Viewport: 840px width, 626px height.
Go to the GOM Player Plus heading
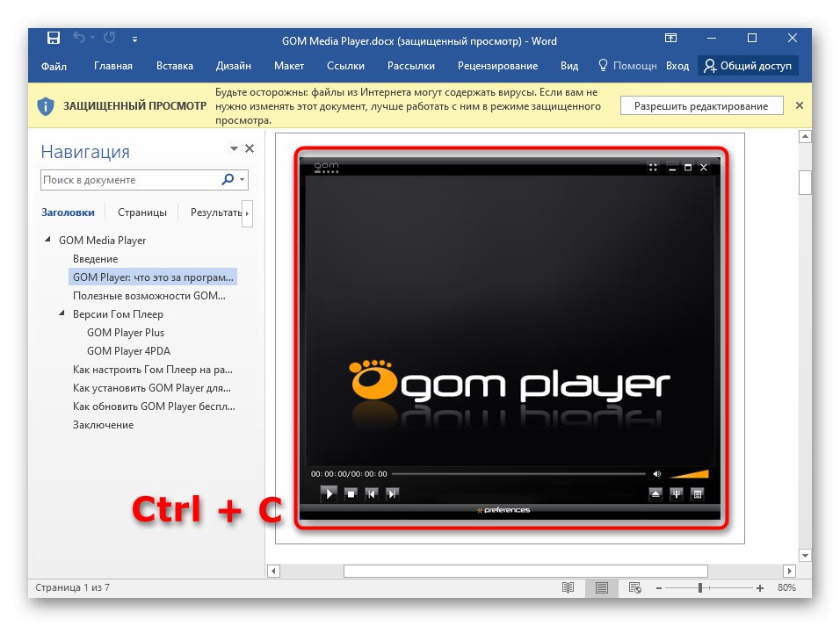click(x=126, y=333)
